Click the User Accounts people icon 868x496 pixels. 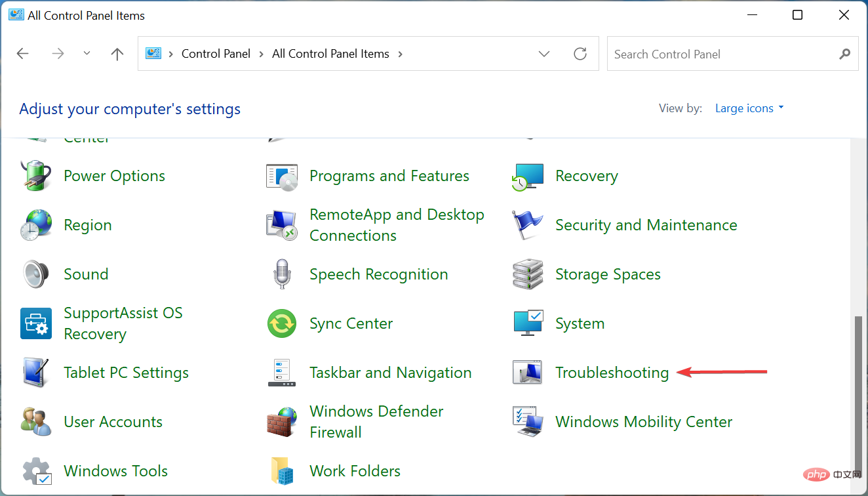click(x=36, y=422)
